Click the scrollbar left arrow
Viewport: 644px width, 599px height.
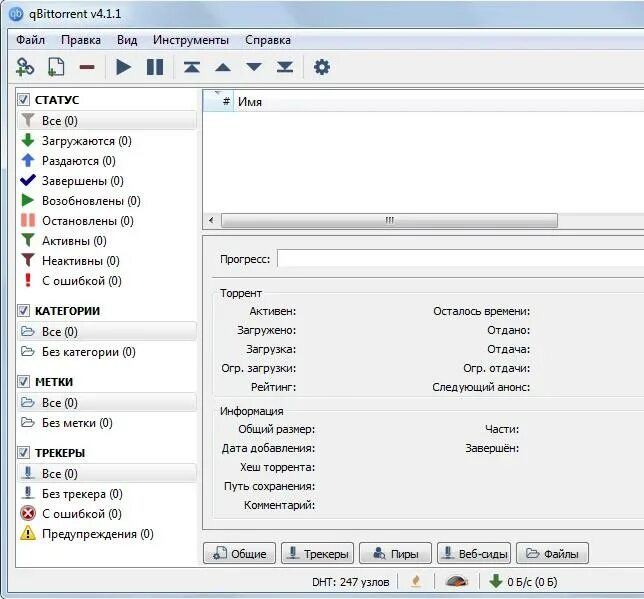pos(211,220)
